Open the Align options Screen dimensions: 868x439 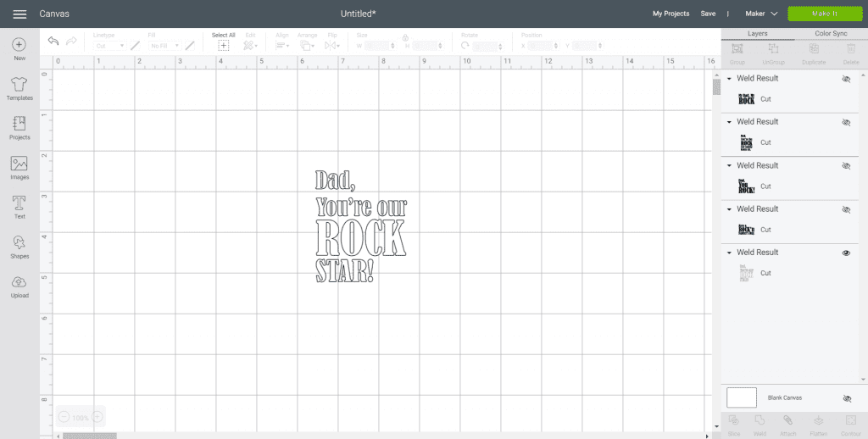click(282, 42)
